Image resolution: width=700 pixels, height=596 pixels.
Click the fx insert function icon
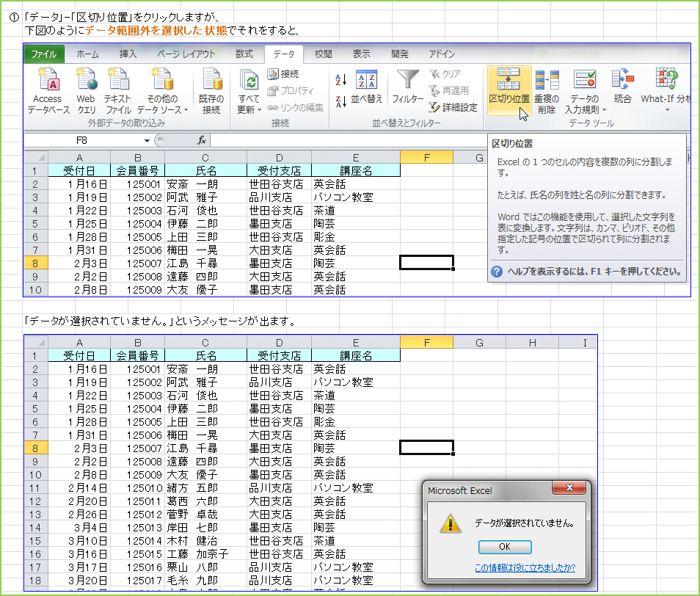[x=202, y=140]
